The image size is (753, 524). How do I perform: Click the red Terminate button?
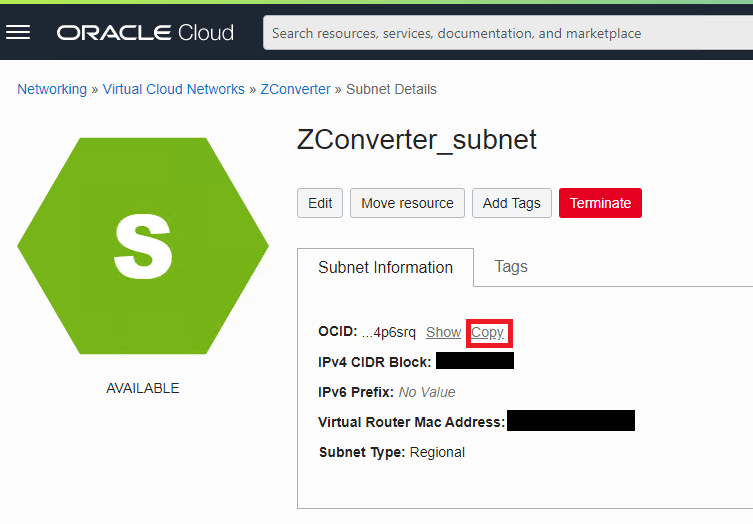point(600,203)
